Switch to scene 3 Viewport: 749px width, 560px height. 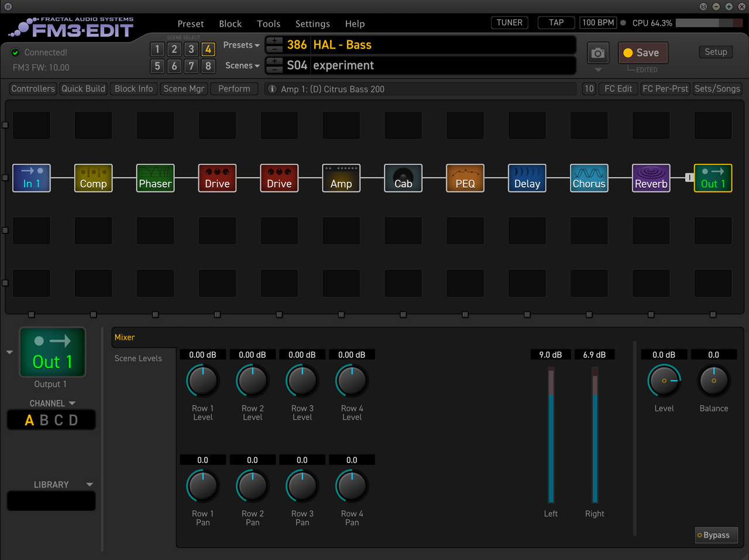pyautogui.click(x=191, y=49)
